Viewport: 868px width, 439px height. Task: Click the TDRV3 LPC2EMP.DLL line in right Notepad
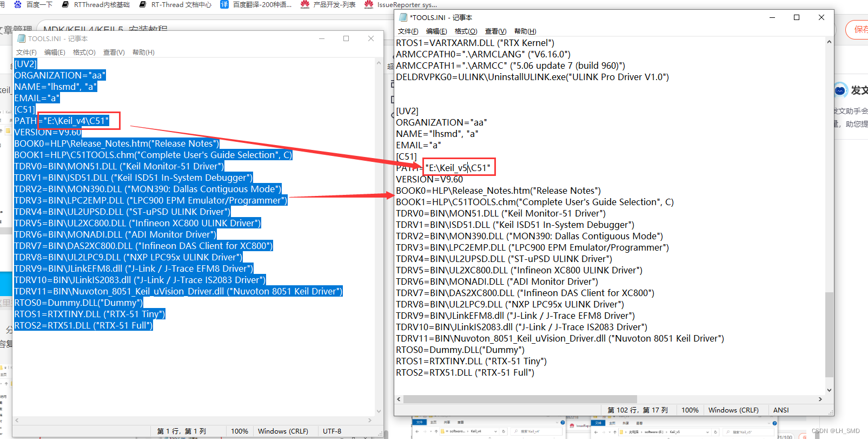[x=532, y=247]
